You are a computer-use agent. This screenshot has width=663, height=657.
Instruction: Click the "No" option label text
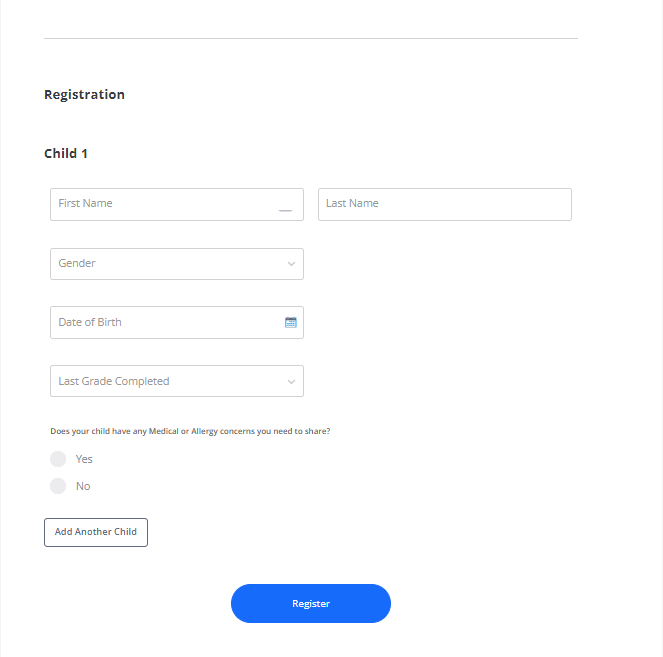coord(83,486)
